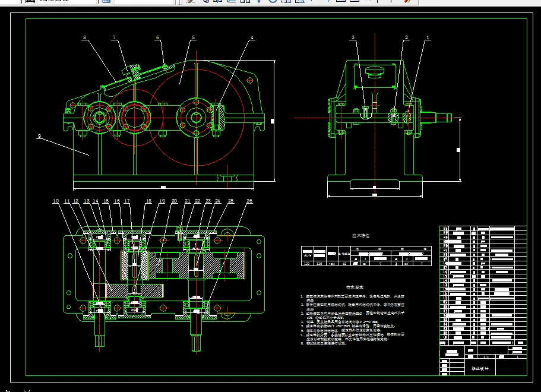Select part balloon number 18 above plan view
Screen dimensions: 541x392
[148, 201]
